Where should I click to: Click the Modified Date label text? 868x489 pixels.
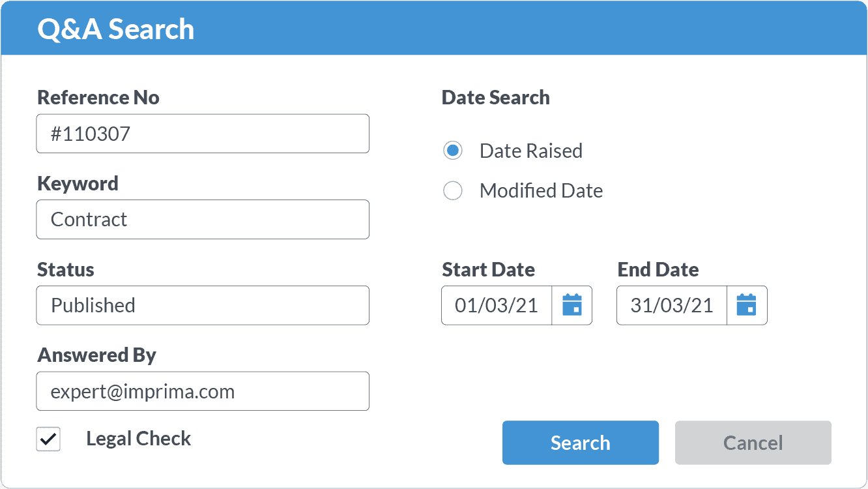point(541,190)
